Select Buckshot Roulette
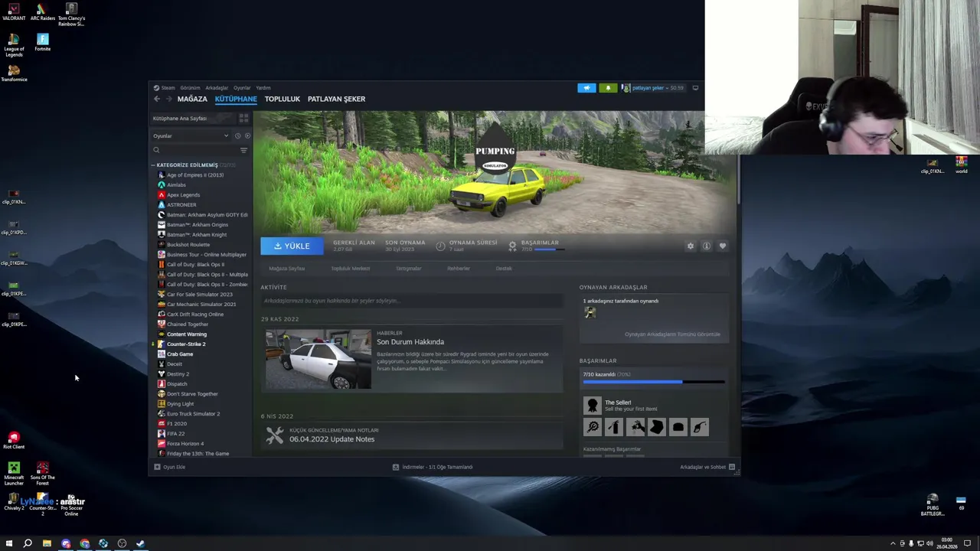This screenshot has width=980, height=551. coord(188,245)
